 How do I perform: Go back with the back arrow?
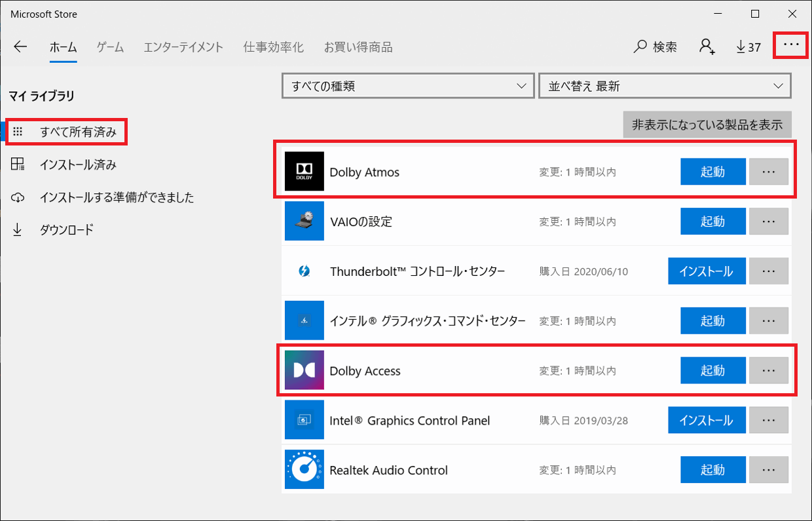(20, 47)
